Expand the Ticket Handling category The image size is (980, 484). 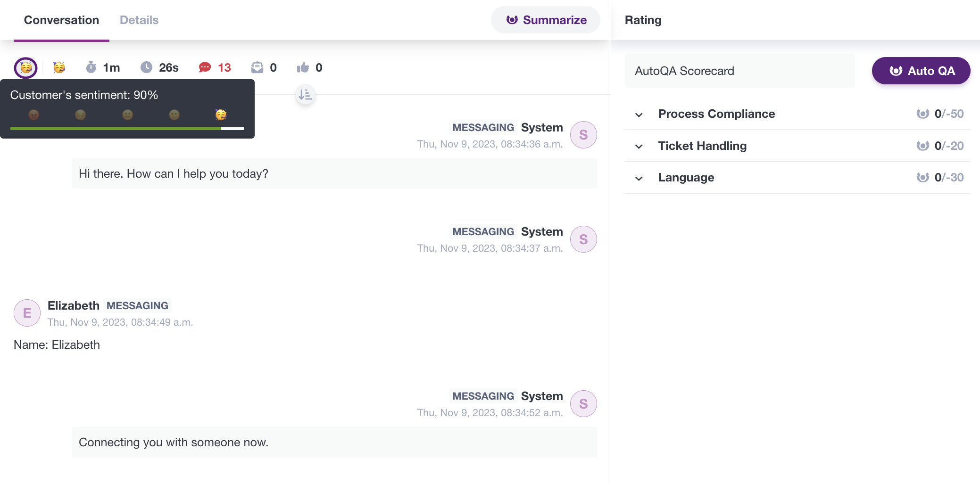tap(639, 147)
